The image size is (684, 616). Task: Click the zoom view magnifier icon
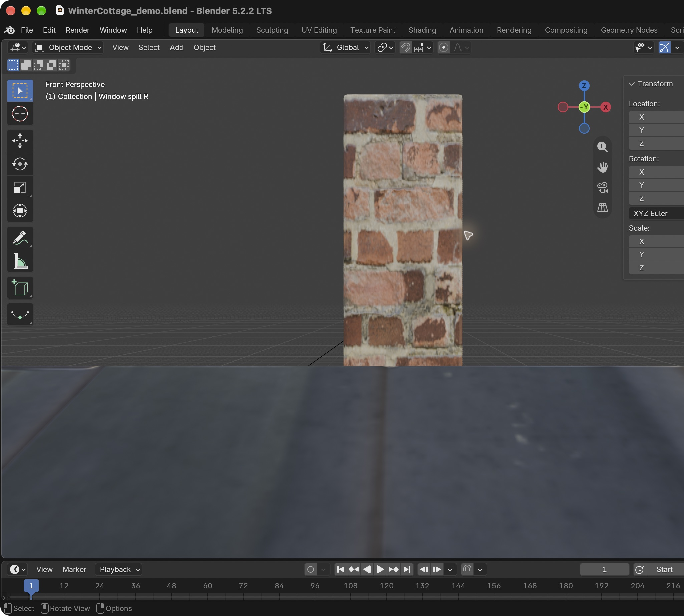[x=603, y=147]
